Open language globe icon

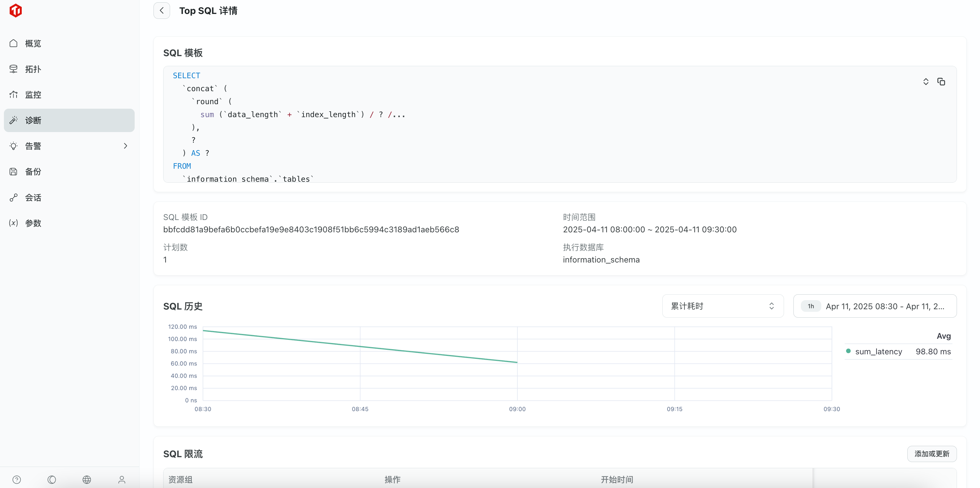(87, 479)
